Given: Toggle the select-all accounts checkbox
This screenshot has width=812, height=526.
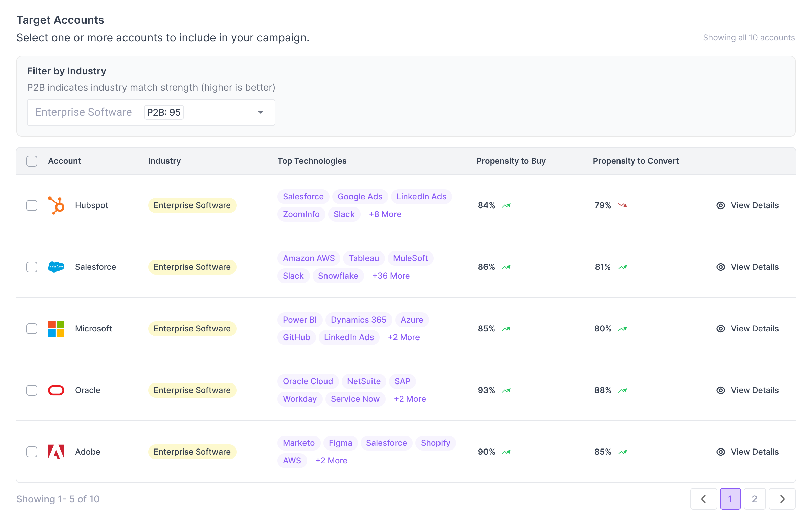Looking at the screenshot, I should [32, 161].
